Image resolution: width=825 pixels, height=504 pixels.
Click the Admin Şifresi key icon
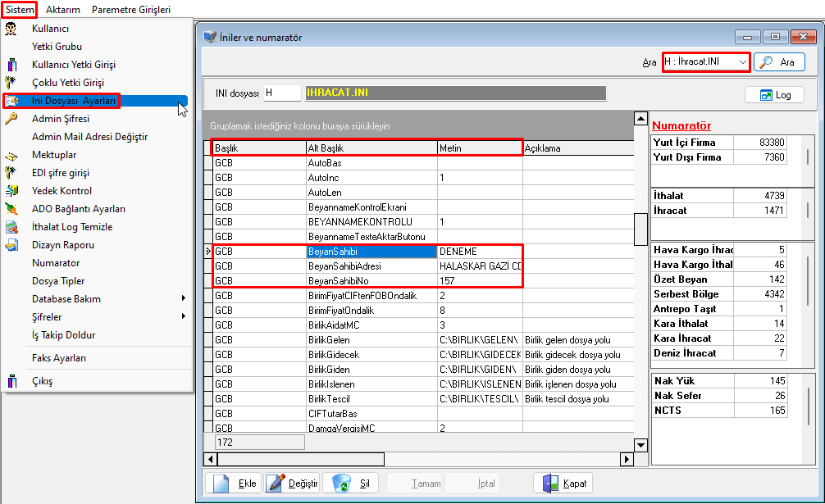pyautogui.click(x=11, y=119)
